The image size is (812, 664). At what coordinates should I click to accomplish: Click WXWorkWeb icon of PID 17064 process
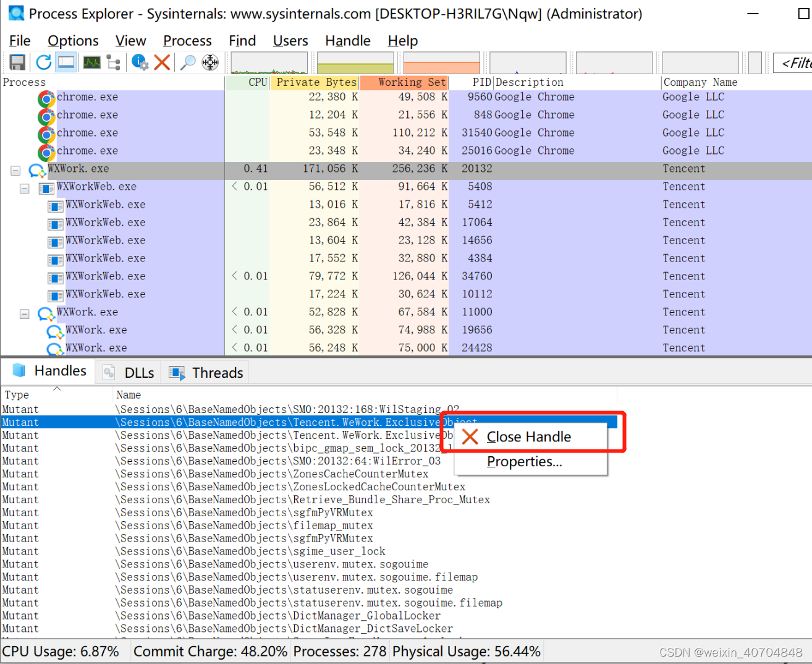point(56,224)
